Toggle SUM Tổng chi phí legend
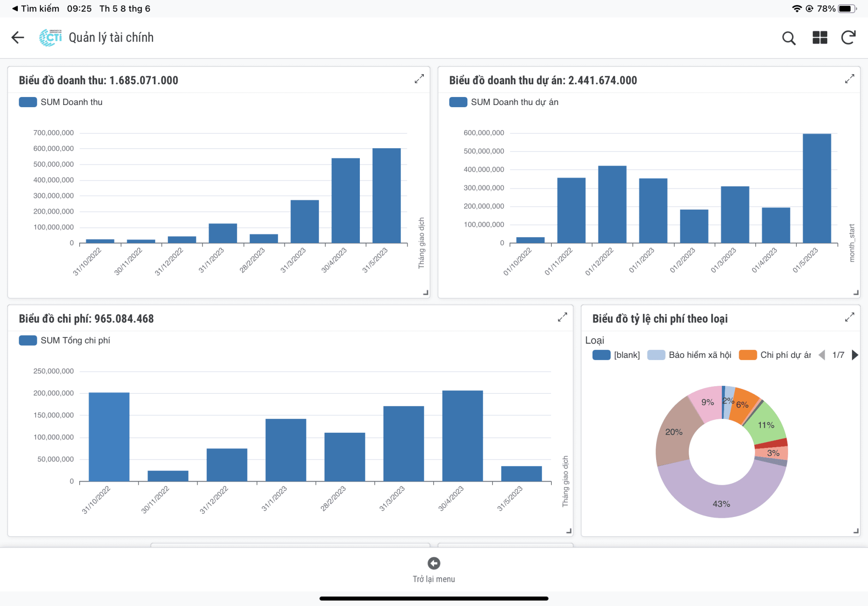The height and width of the screenshot is (606, 868). [x=64, y=340]
